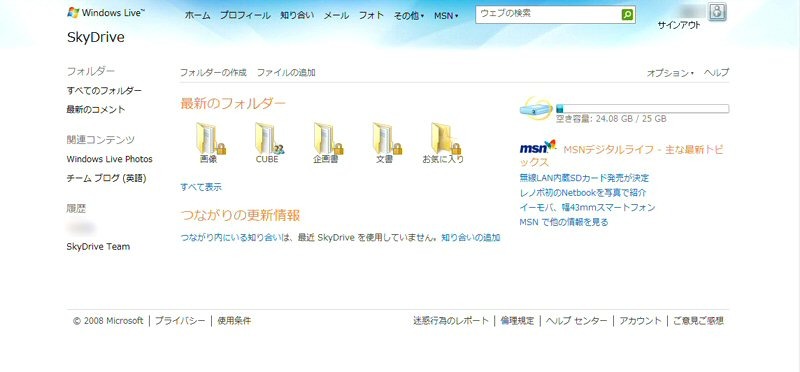Viewport: 800px width, 372px height.
Task: Click つながり内にいる知り合い link
Action: [232, 238]
